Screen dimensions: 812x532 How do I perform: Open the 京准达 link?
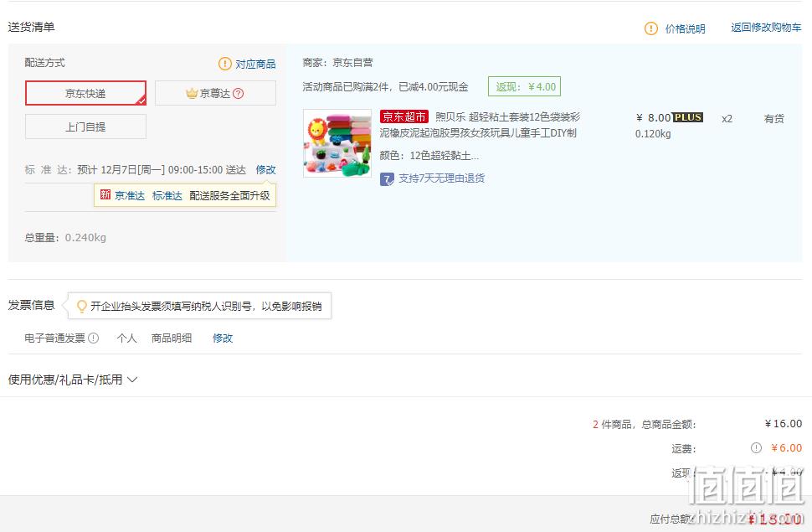click(x=130, y=195)
